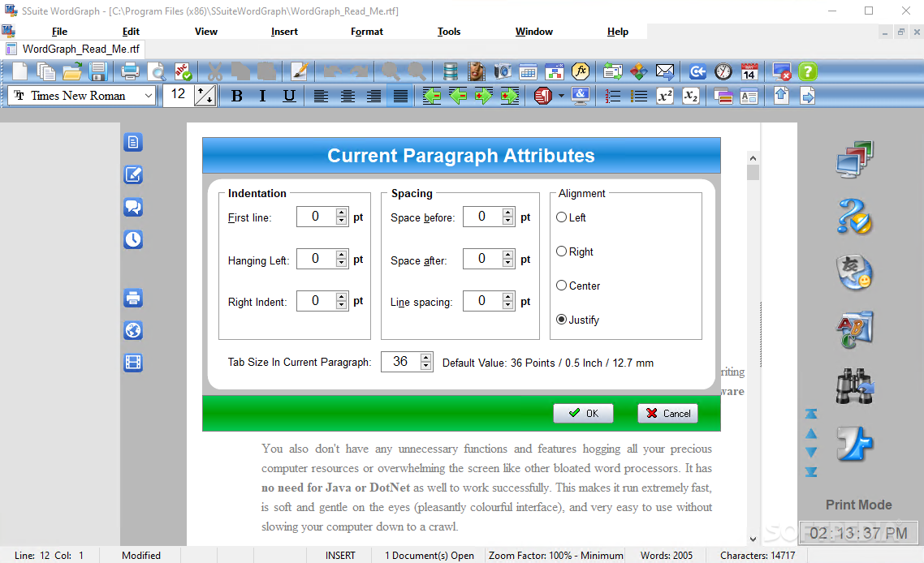Open special characters ampersand monitor icon
The width and height of the screenshot is (924, 563).
pyautogui.click(x=581, y=96)
